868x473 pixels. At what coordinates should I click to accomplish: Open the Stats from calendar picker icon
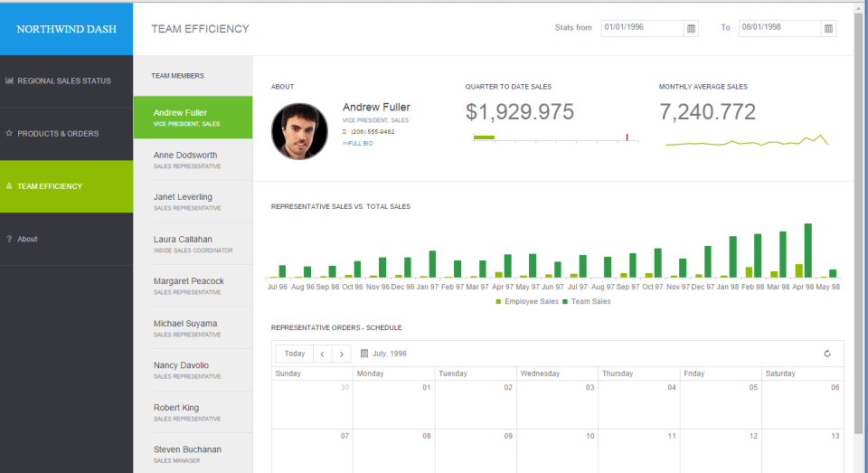point(691,29)
